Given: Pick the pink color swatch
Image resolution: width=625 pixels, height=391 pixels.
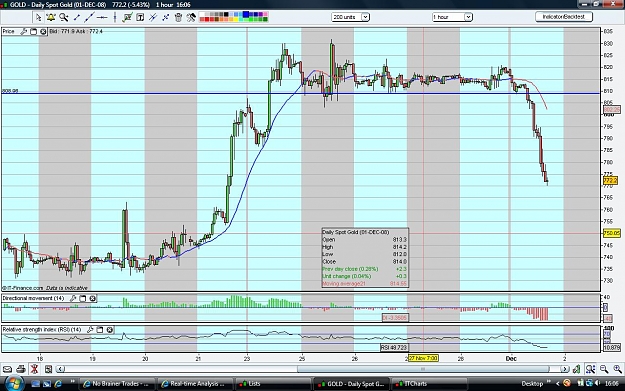Looking at the screenshot, I should pos(265,14).
